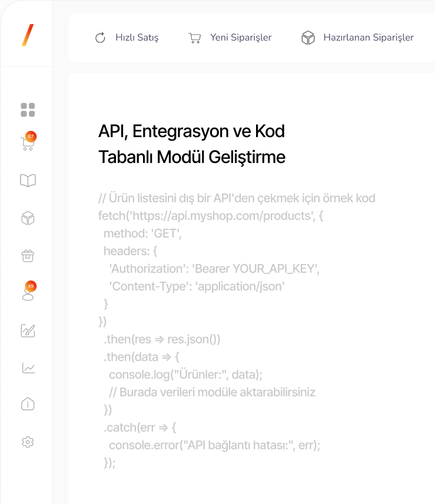435x504 pixels.
Task: Switch to Hazırlanan Siparişler
Action: [357, 38]
